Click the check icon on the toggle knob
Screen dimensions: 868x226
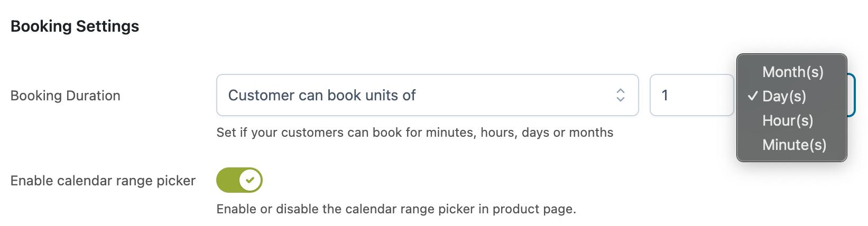251,181
